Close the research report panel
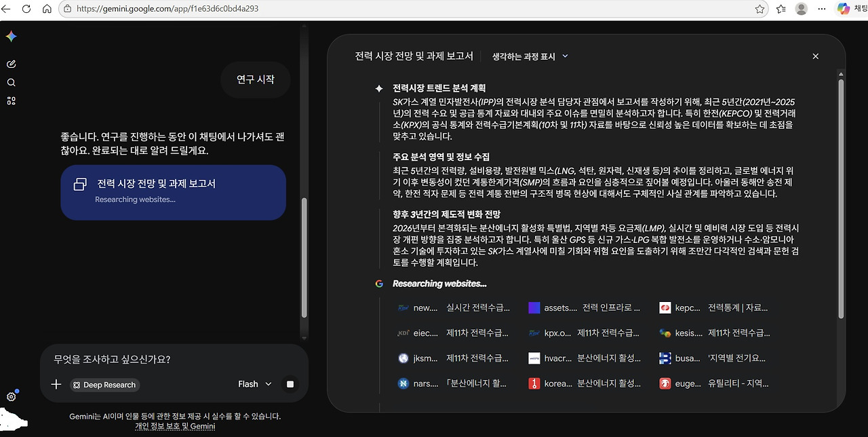The width and height of the screenshot is (868, 437). click(x=815, y=56)
